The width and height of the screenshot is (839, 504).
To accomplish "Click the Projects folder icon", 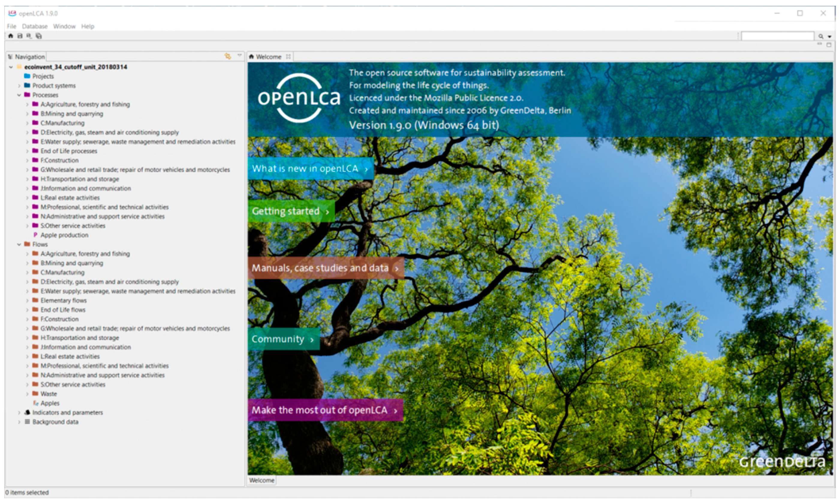I will click(27, 76).
